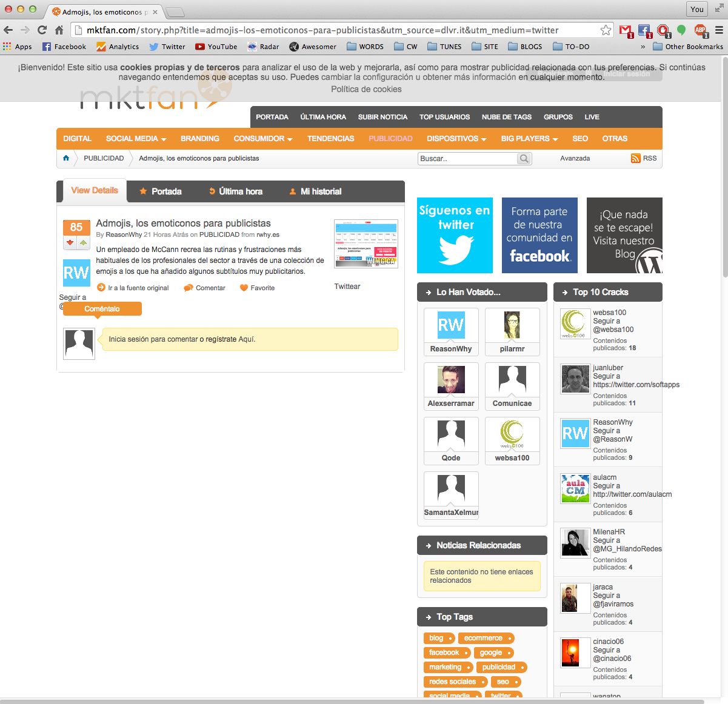Click the Forma parte facebook banner
Image resolution: width=728 pixels, height=704 pixels.
click(539, 235)
